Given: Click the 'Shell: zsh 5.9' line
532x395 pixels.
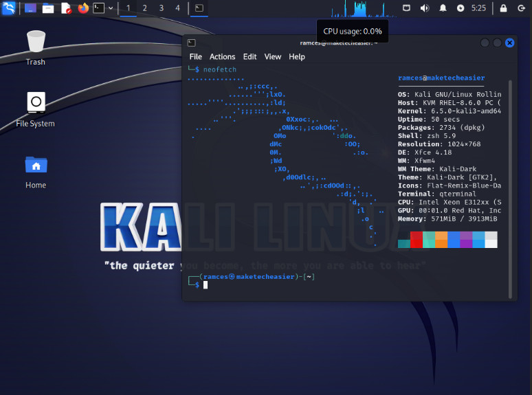Looking at the screenshot, I should [x=426, y=135].
